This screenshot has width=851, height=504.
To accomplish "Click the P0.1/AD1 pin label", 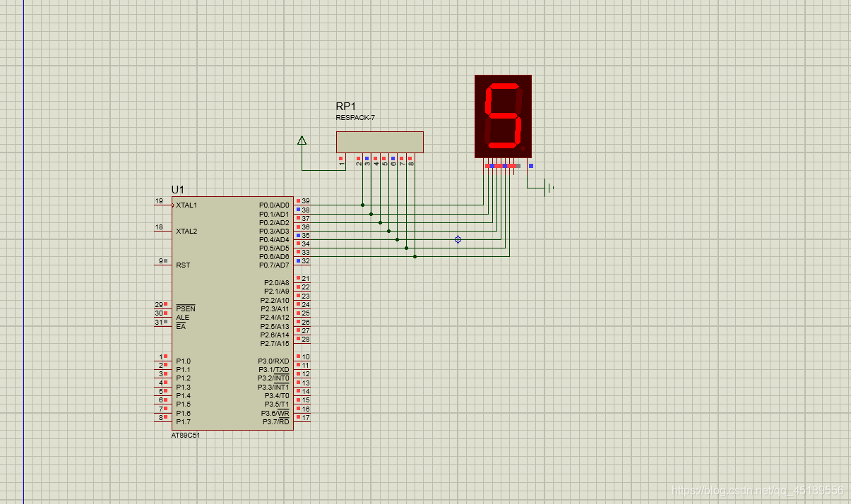I will pyautogui.click(x=274, y=214).
